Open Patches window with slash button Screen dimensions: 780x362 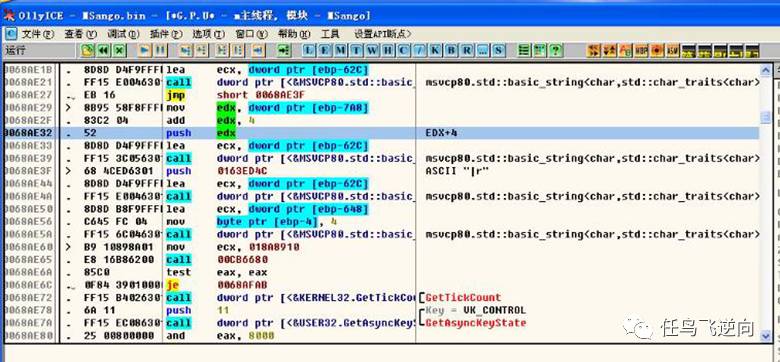click(x=420, y=50)
